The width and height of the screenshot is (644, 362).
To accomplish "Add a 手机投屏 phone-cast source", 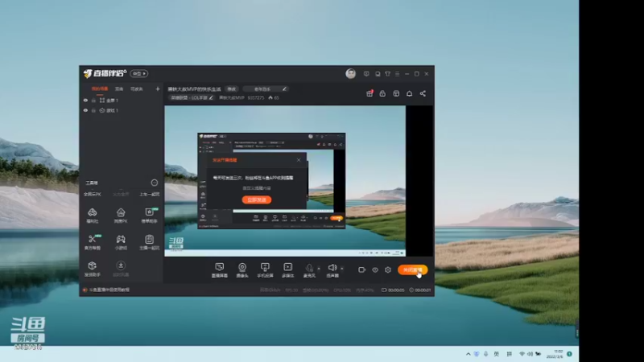I will (x=265, y=270).
